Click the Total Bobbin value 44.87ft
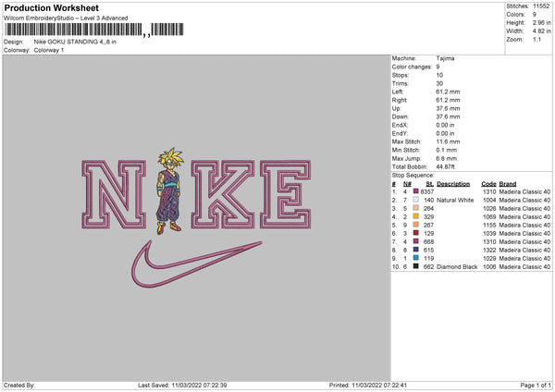555x392 pixels. [x=446, y=166]
